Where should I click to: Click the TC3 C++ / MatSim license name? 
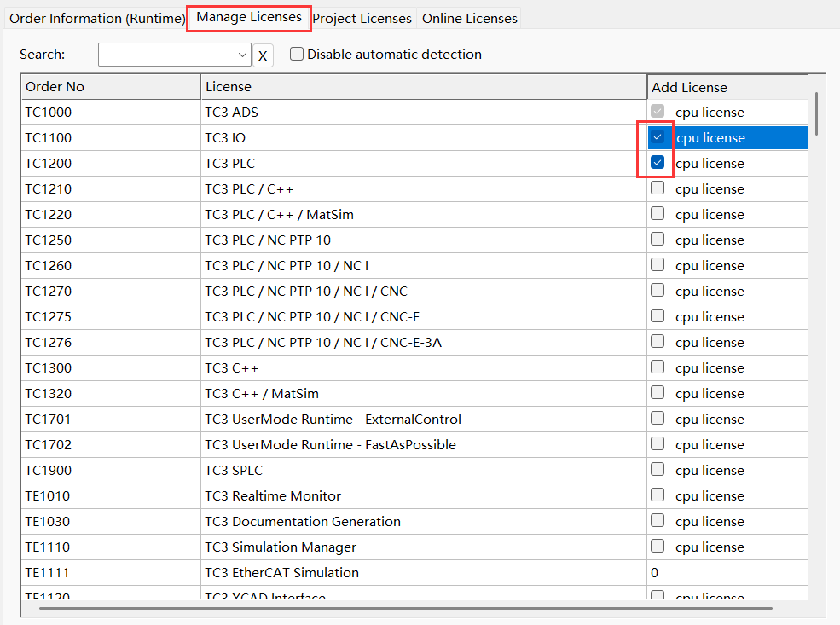point(262,394)
